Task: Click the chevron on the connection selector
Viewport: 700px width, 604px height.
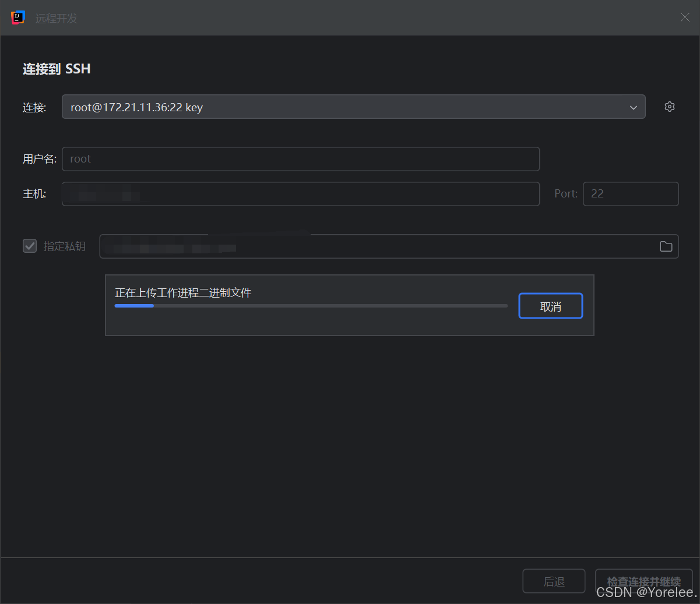Action: (633, 107)
